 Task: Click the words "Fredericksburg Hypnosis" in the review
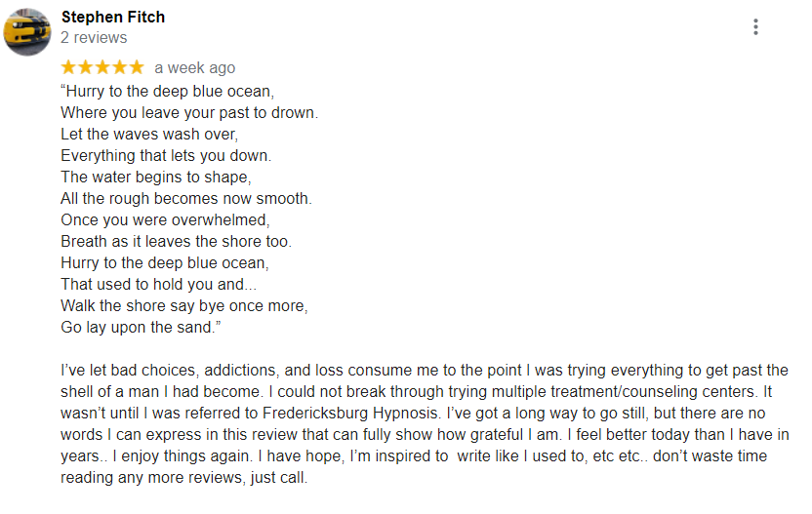(351, 414)
